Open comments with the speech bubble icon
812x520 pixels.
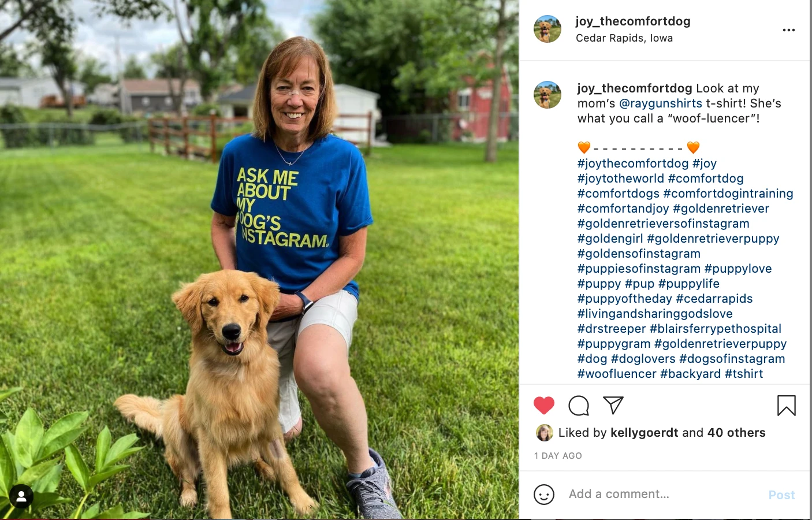point(579,406)
